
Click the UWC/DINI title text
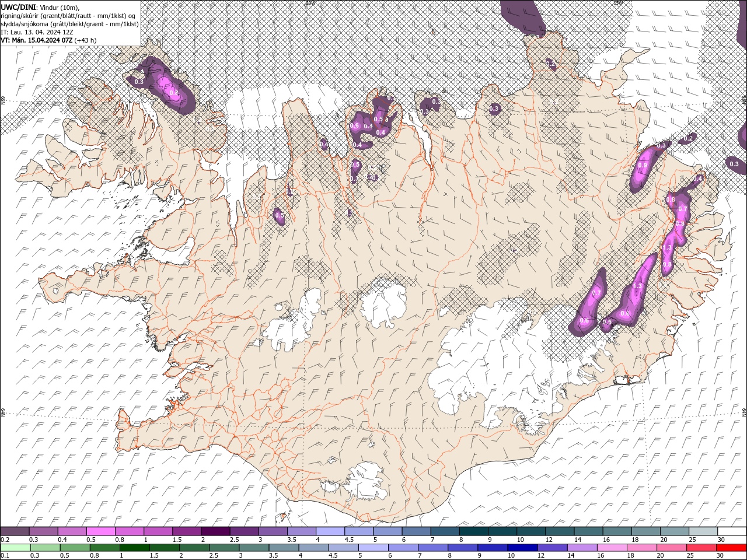point(18,7)
